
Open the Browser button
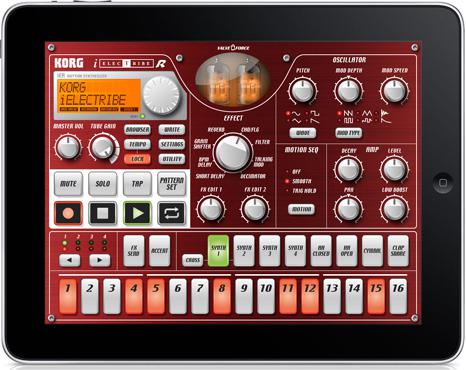(x=137, y=130)
